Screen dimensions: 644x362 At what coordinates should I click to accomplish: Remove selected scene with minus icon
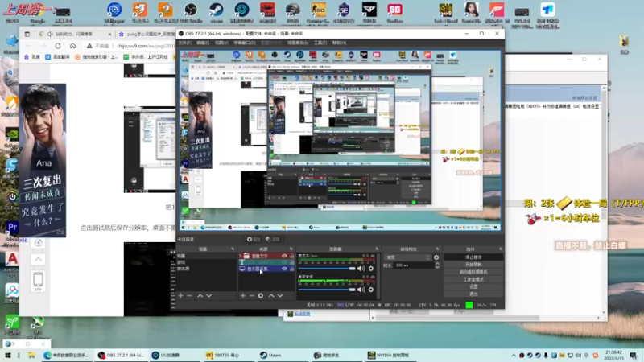pos(189,295)
